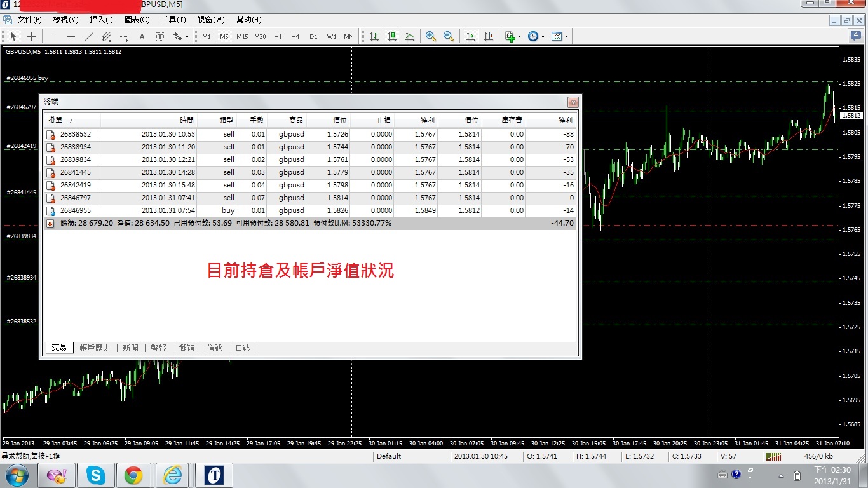This screenshot has height=488, width=868.
Task: Expand the chart templates dropdown
Action: (x=560, y=36)
